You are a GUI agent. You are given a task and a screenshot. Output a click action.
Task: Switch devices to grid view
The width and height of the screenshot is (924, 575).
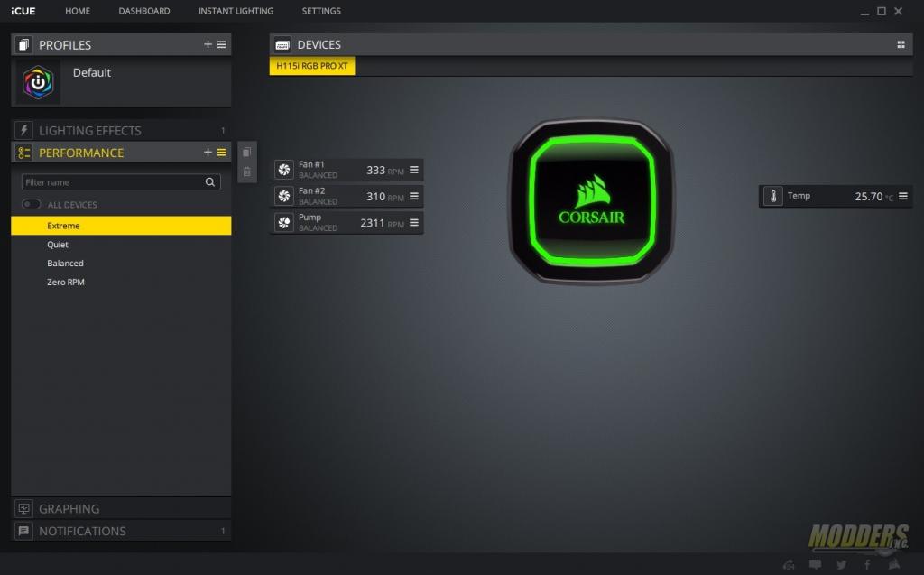pyautogui.click(x=901, y=44)
